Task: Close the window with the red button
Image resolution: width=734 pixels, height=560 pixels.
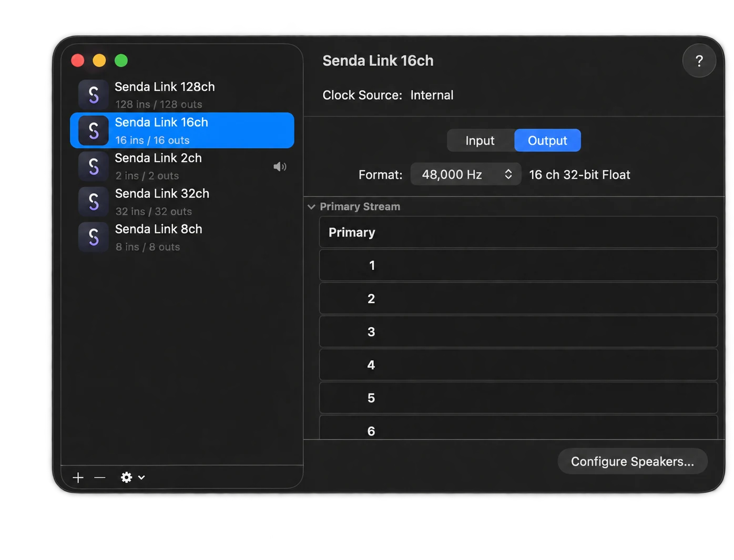Action: click(x=78, y=60)
